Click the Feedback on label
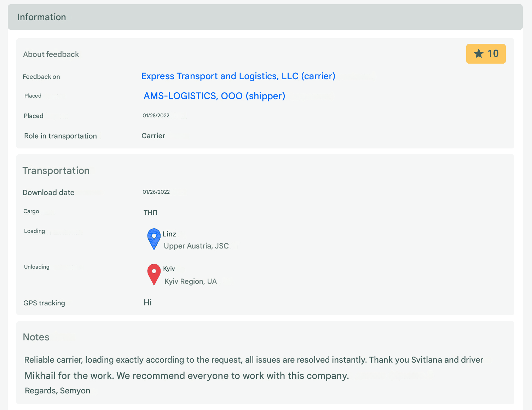The height and width of the screenshot is (410, 532). point(41,77)
